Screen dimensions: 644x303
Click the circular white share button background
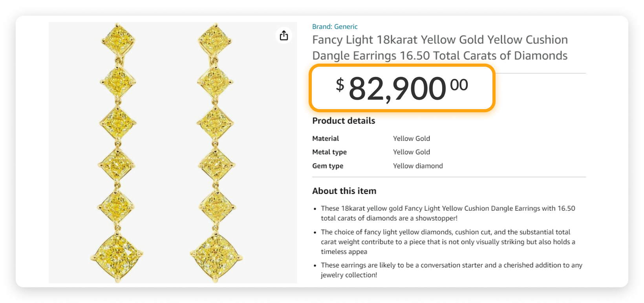pyautogui.click(x=284, y=35)
